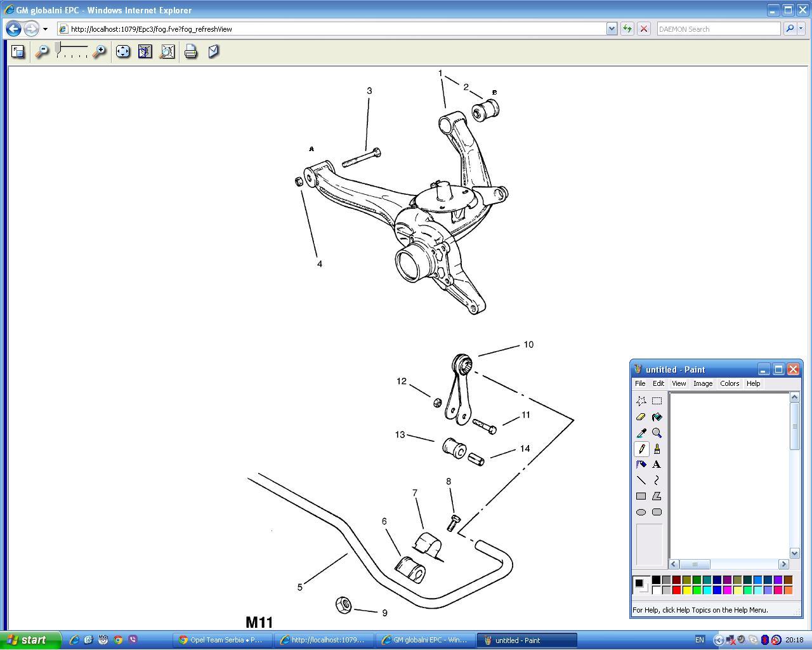812x650 pixels.
Task: Choose the Brush tool in Paint
Action: tap(657, 449)
